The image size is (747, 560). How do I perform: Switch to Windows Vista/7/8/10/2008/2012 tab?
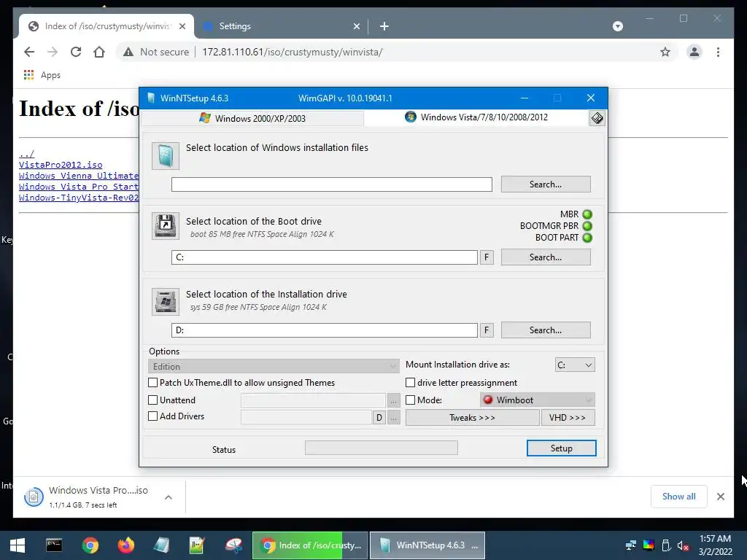point(476,117)
